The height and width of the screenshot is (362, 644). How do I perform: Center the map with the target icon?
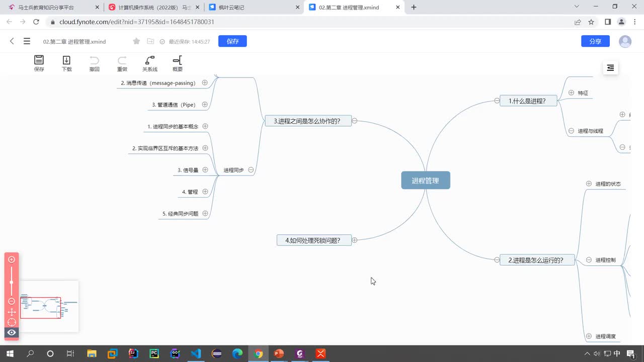pyautogui.click(x=12, y=322)
